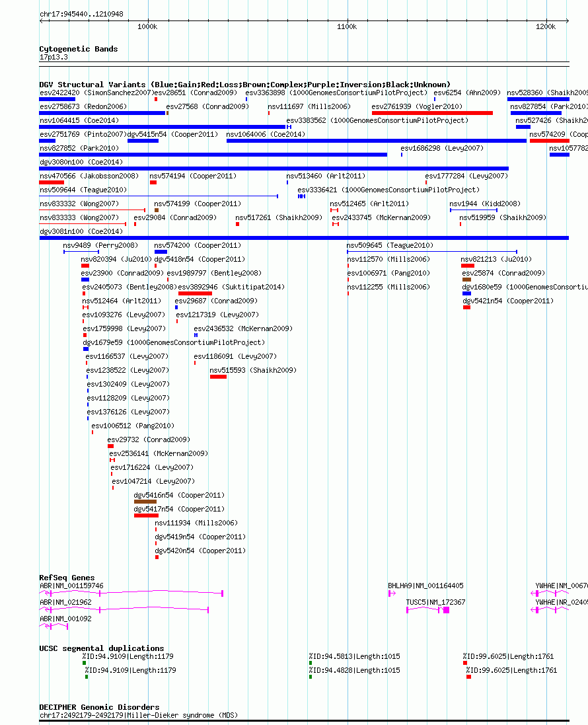Select the nsv509644 (Teague2010) label
The height and width of the screenshot is (725, 588).
(x=83, y=190)
